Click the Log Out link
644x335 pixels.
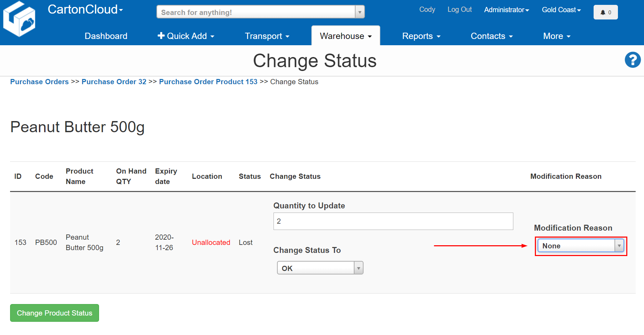[459, 10]
